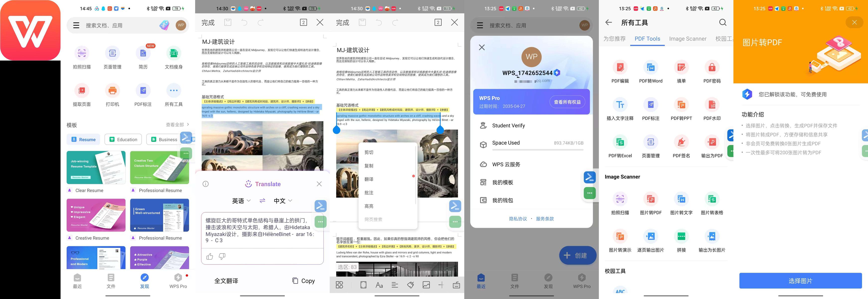Screen dimensions: 868x299
Task: Tap 查看所有权益 on WPS Pro card
Action: pos(567,102)
